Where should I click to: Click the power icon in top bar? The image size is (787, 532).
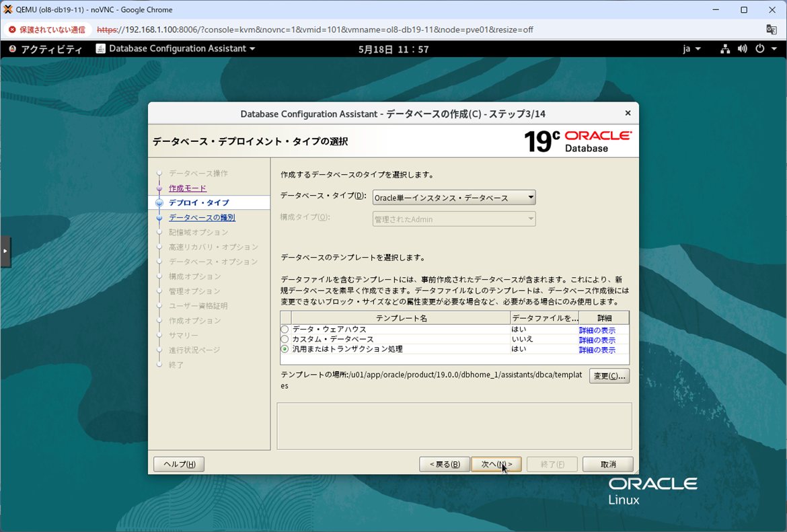click(760, 48)
